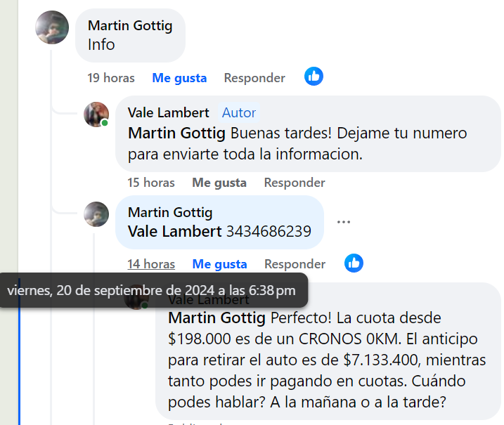
Task: Click Martin Gottig's avatar beside phone number reply
Action: tap(96, 214)
